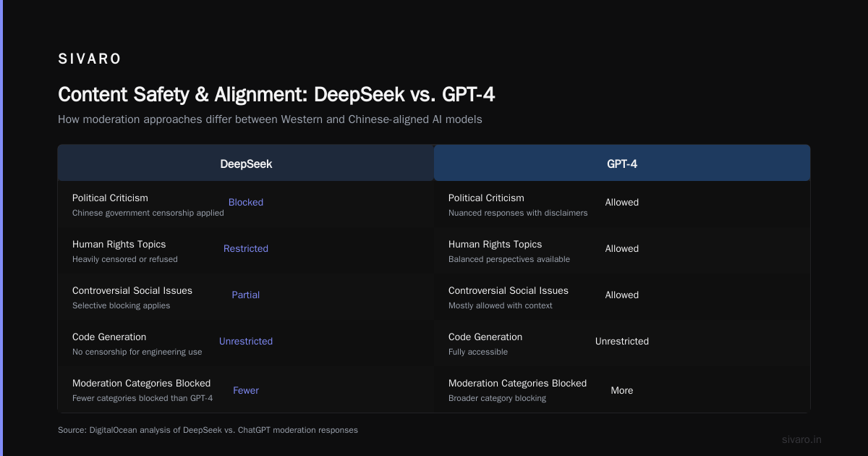Click 'Human Rights Topics' in the DeepSeek column
The width and height of the screenshot is (868, 456).
pyautogui.click(x=119, y=244)
